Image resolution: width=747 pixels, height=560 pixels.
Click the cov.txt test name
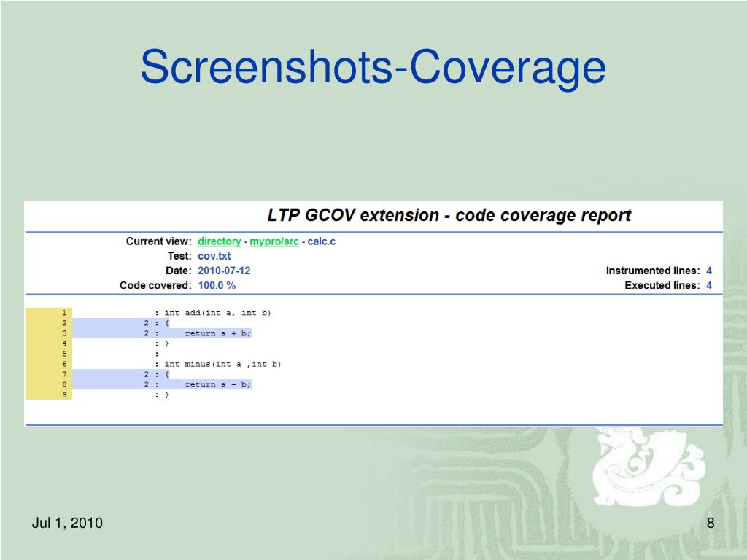click(214, 256)
